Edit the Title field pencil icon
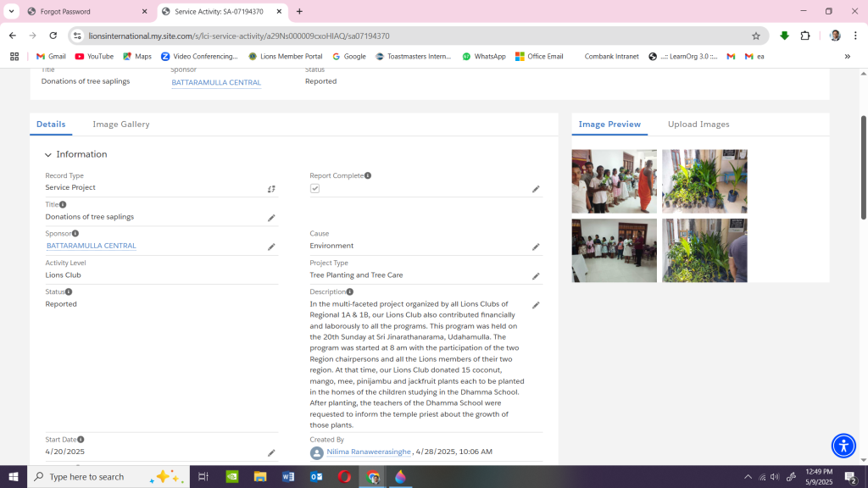Image resolution: width=868 pixels, height=488 pixels. 271,218
